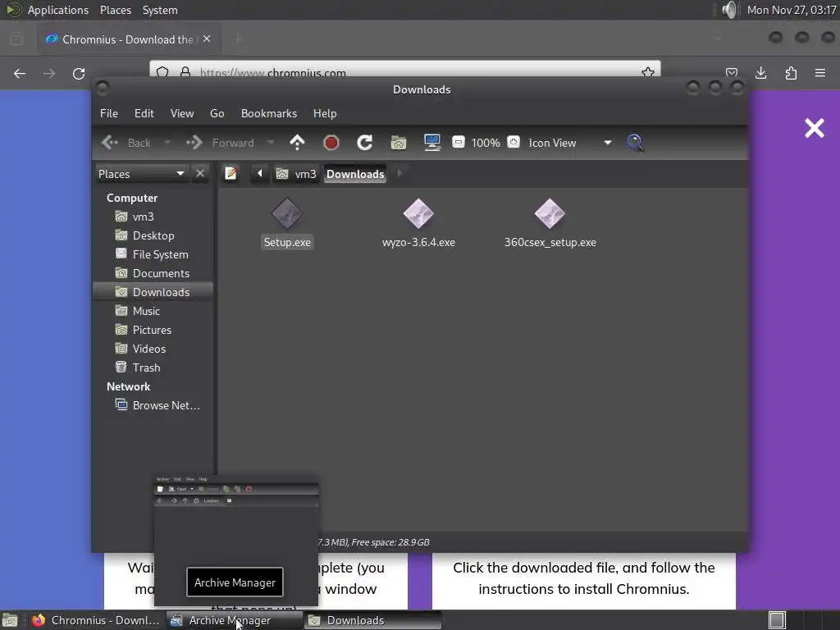
Task: Select Videos in the sidebar
Action: coord(153,349)
